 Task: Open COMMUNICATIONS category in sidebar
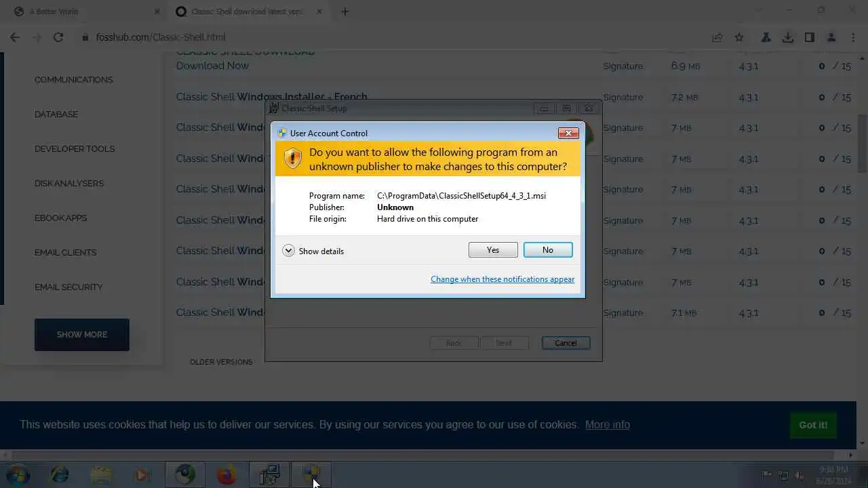tap(74, 79)
